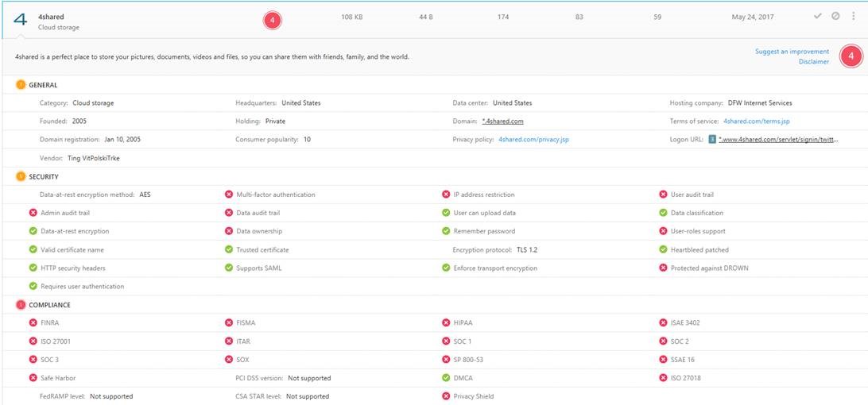This screenshot has height=405, width=868.
Task: Open the truncated Logon URL signin link
Action: pos(779,140)
